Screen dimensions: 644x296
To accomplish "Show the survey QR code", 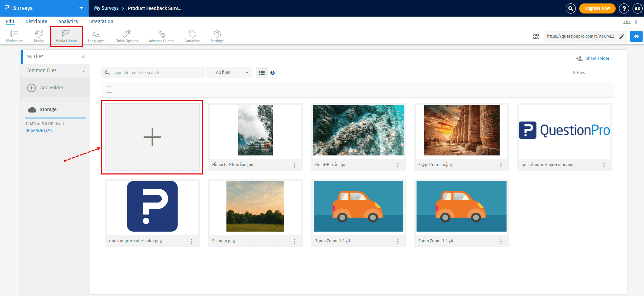I will coord(536,36).
